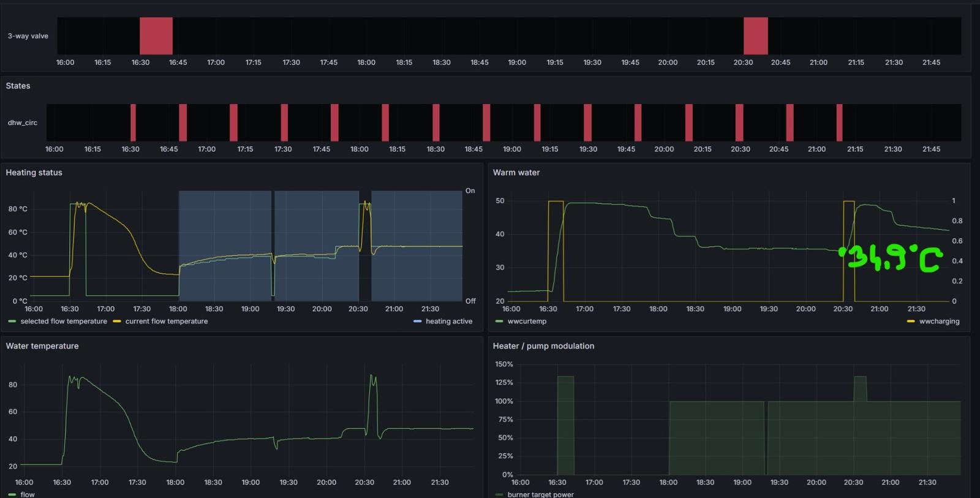Click the States panel title
The height and width of the screenshot is (498, 980).
[18, 86]
